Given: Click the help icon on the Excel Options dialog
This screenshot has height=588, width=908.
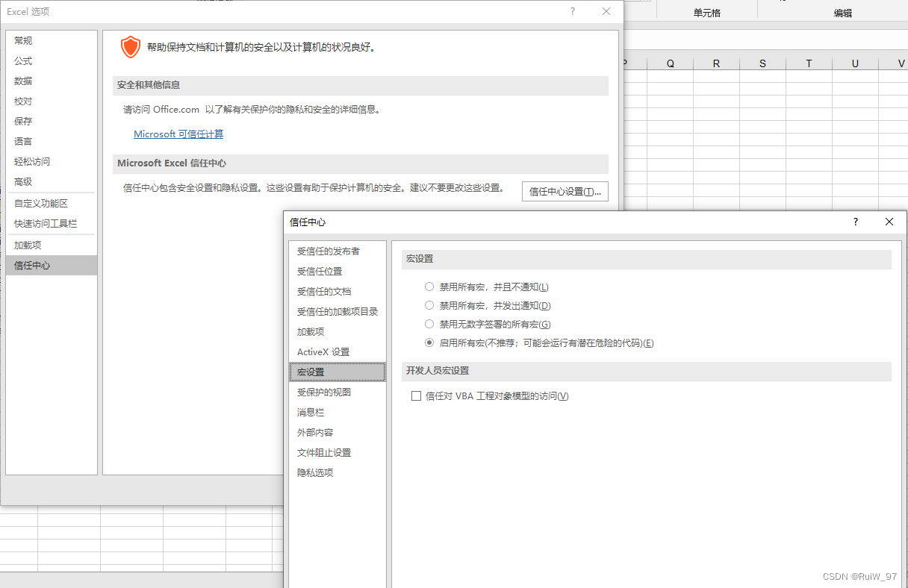Looking at the screenshot, I should (572, 11).
